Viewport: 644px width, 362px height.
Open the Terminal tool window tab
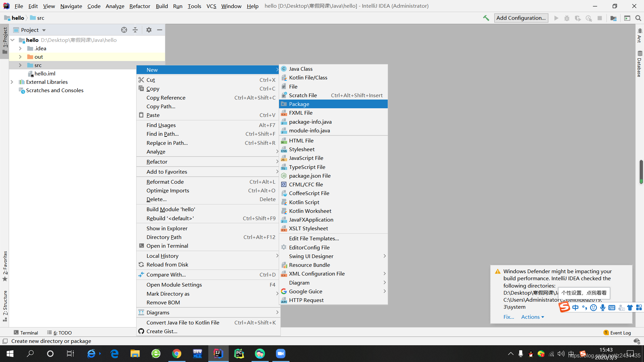[26, 333]
